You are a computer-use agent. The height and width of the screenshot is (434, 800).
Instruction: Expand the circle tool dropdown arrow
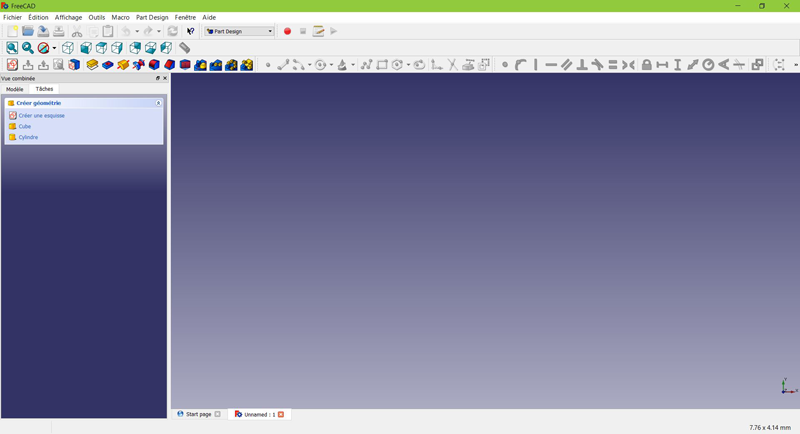click(x=331, y=65)
